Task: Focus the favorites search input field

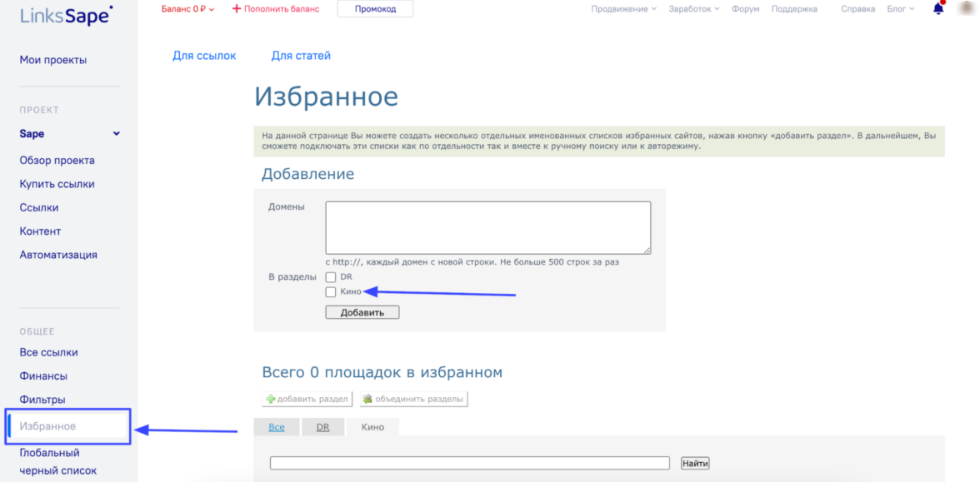Action: (x=470, y=463)
